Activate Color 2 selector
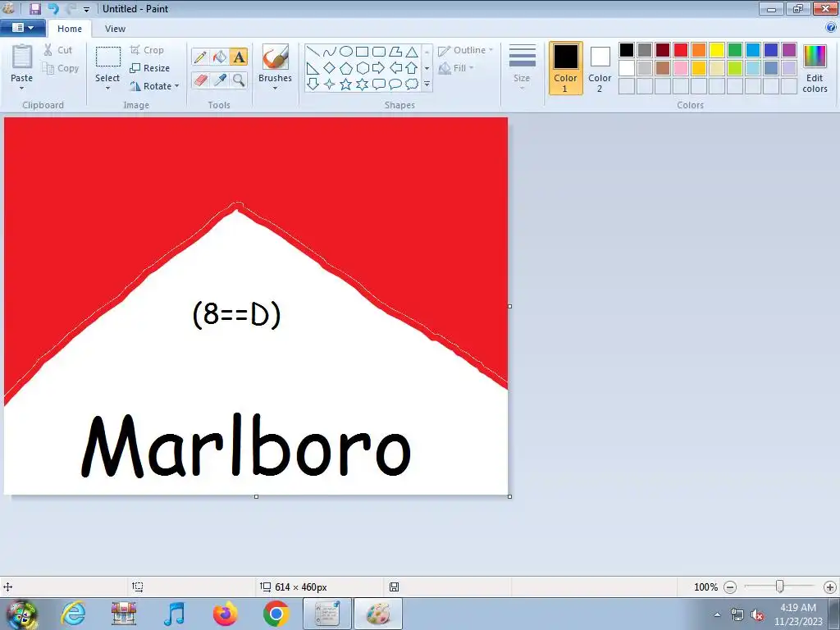The height and width of the screenshot is (630, 840). [600, 68]
